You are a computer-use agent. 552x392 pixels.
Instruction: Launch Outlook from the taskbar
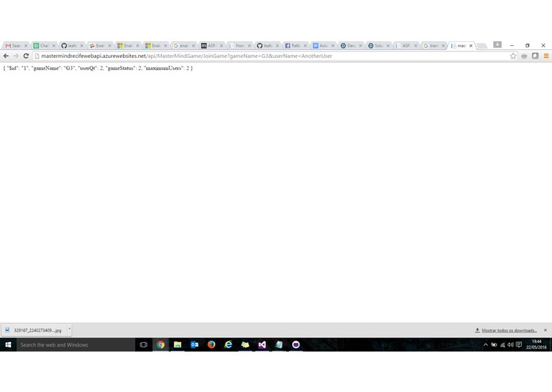point(195,344)
